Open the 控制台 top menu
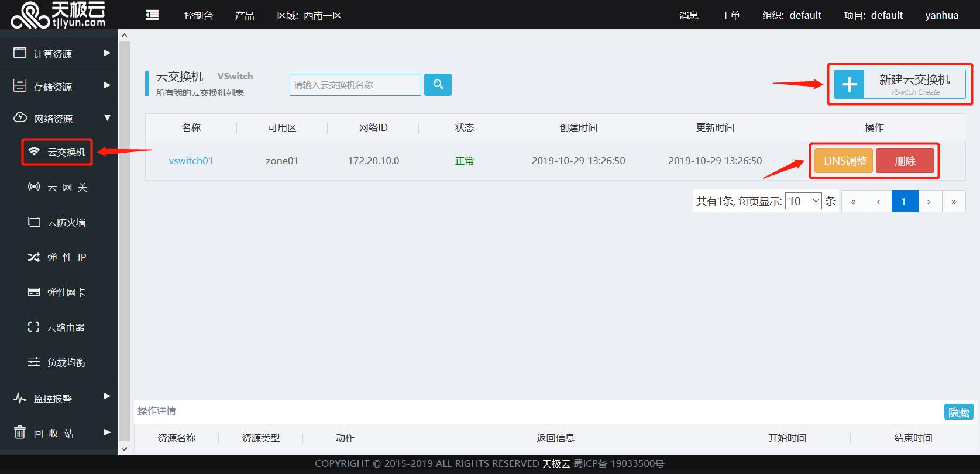The height and width of the screenshot is (474, 980). pyautogui.click(x=198, y=15)
